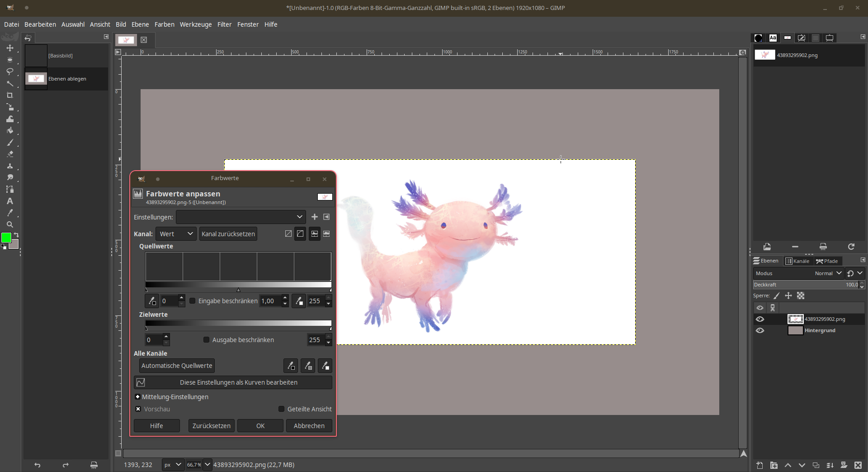Create a new layer in Ebenen panel
This screenshot has height=472, width=868.
click(759, 465)
